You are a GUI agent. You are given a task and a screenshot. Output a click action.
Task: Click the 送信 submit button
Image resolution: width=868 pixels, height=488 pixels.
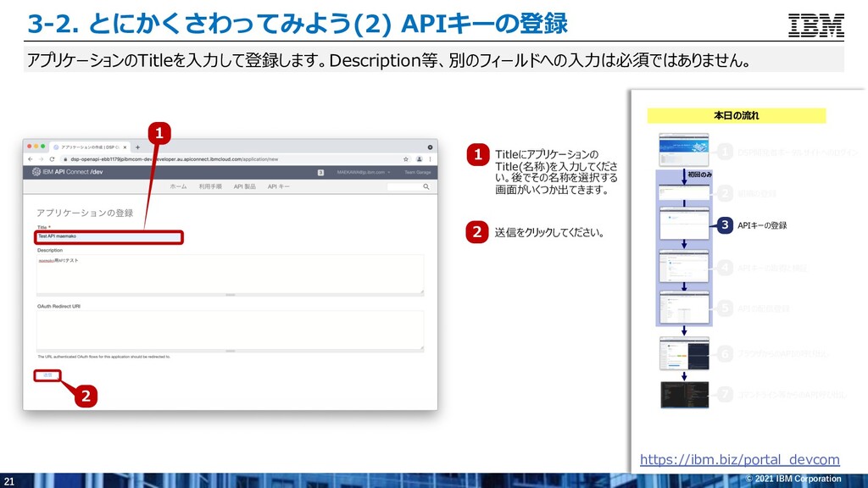click(47, 375)
